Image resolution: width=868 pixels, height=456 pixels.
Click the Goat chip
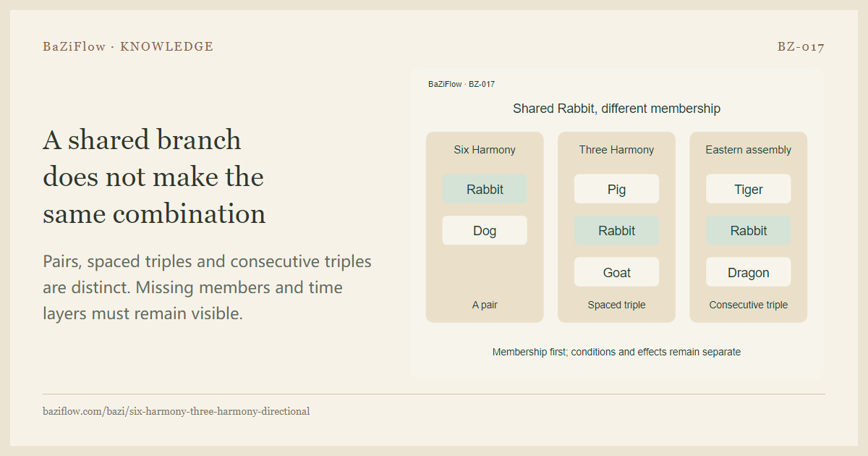click(616, 272)
